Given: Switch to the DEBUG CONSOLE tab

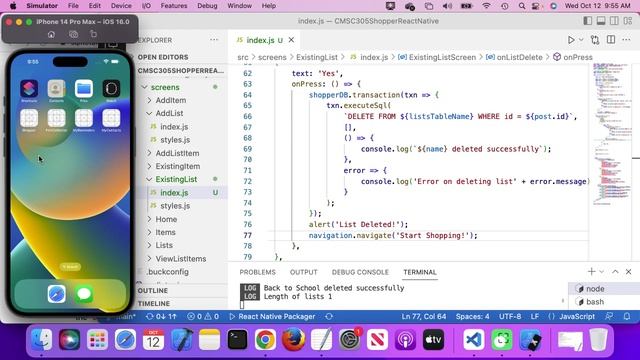Looking at the screenshot, I should click(x=360, y=272).
